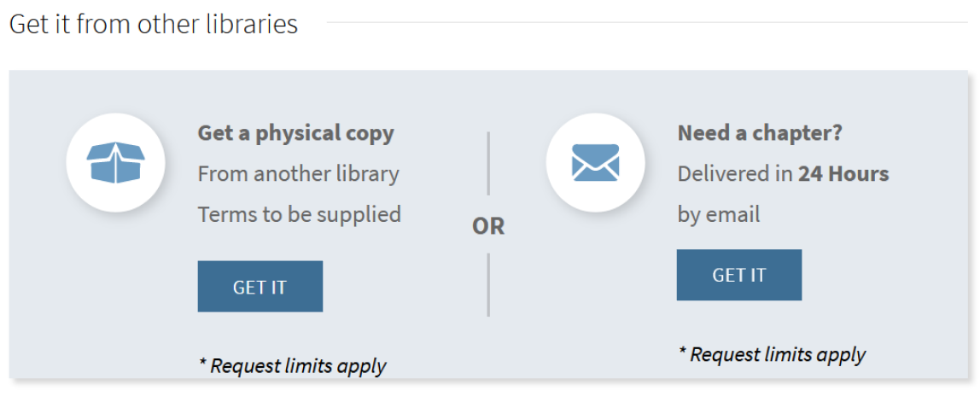Click the asterisk before left request limits note
Viewport: 980px width, 396px height.
pos(203,364)
